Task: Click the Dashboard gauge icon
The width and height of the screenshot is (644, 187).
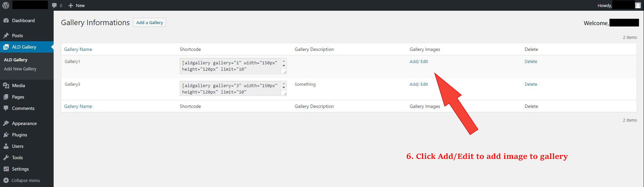Action: (x=6, y=20)
